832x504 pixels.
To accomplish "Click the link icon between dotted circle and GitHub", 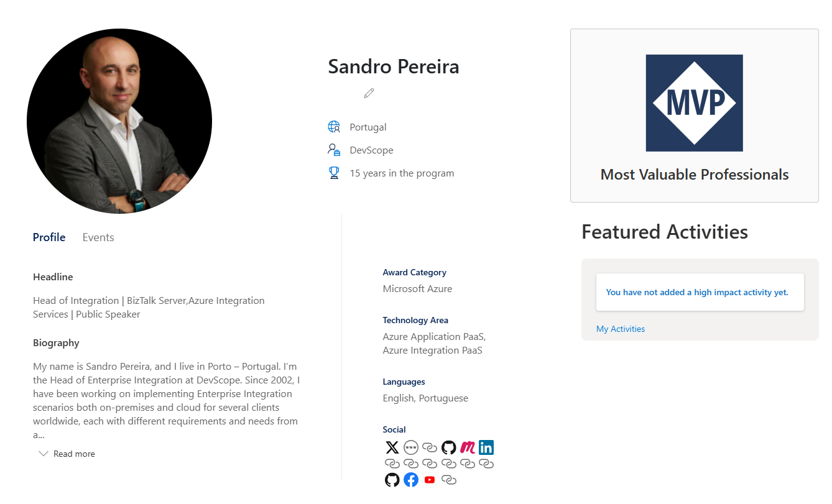I will (430, 447).
